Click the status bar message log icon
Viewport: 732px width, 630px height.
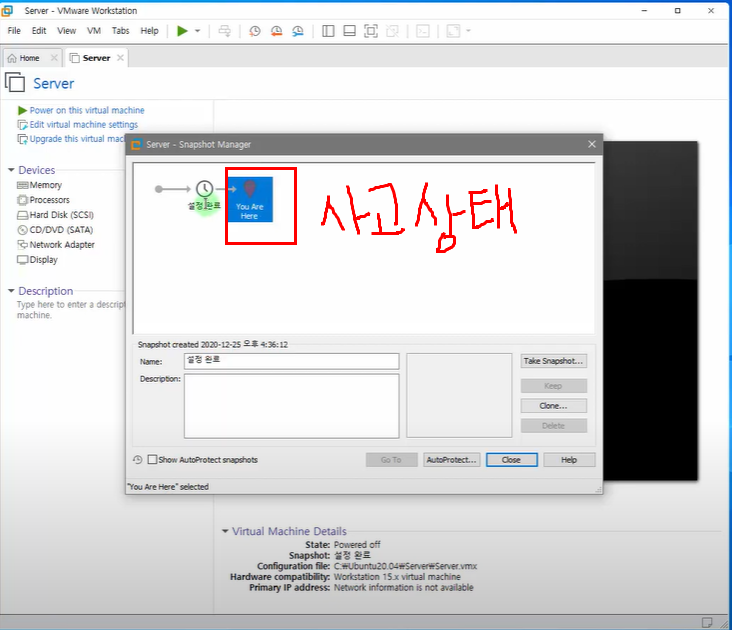[707, 623]
